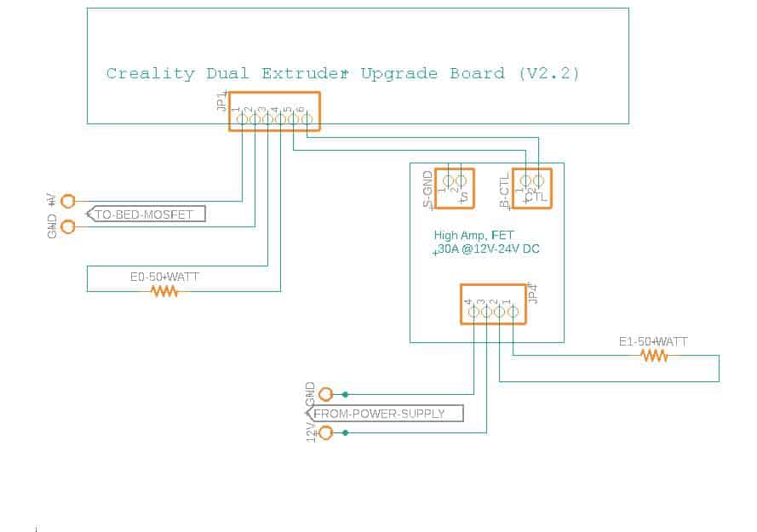757x532 pixels.
Task: Click the 'E1-50+WATT' label
Action: tap(653, 342)
